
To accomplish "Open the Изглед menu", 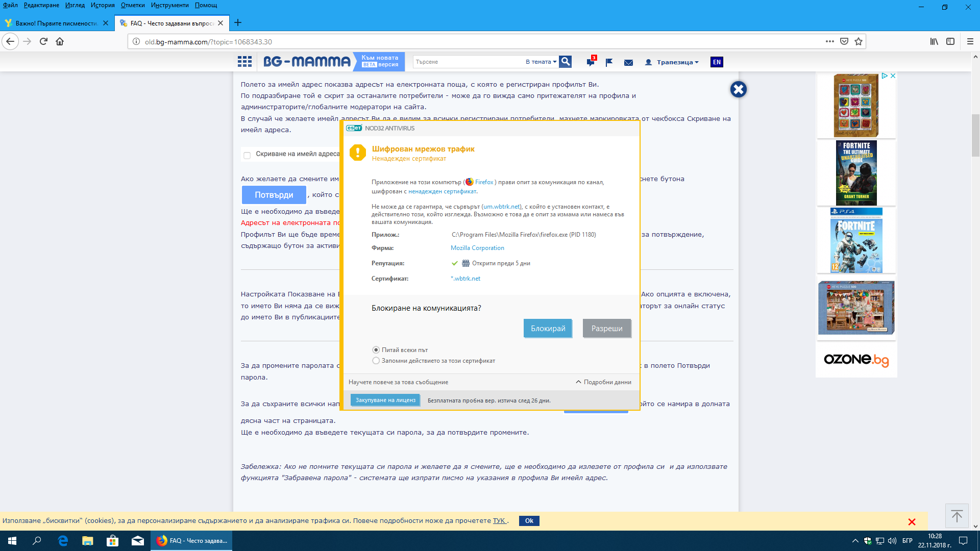I will click(x=75, y=5).
